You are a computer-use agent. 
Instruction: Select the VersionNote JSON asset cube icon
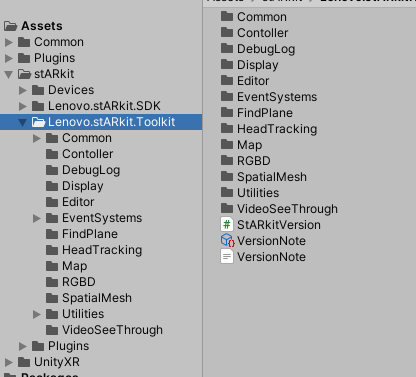[x=228, y=240]
